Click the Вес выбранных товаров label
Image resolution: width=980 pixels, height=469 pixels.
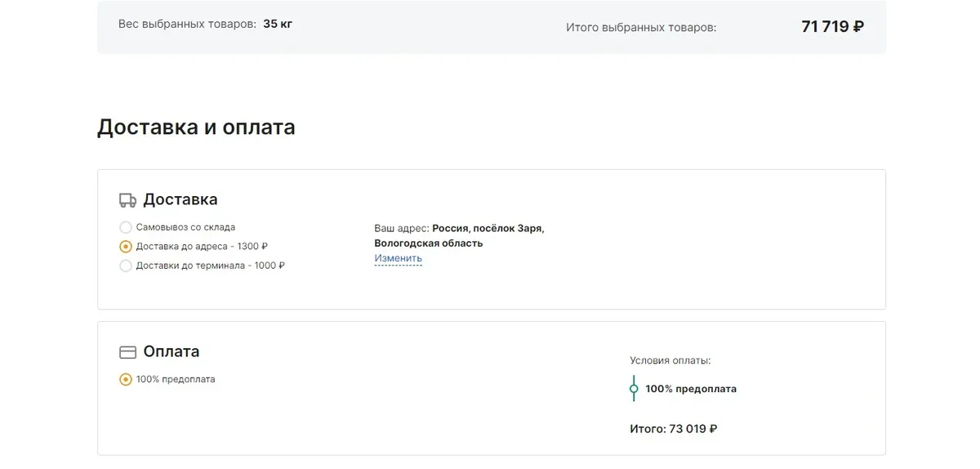(x=187, y=24)
